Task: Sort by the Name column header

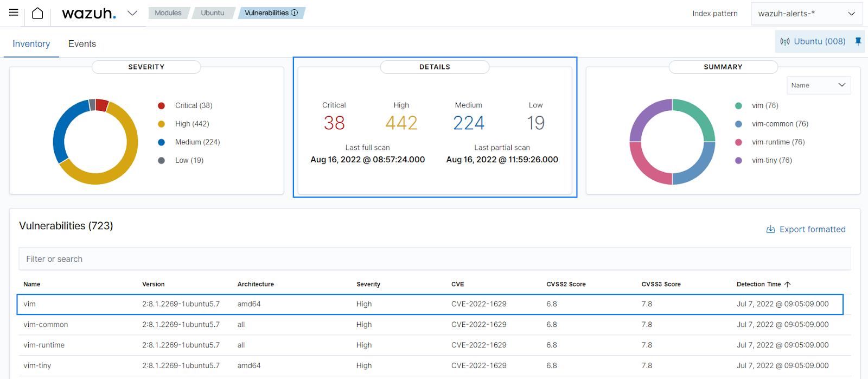Action: [x=32, y=285]
